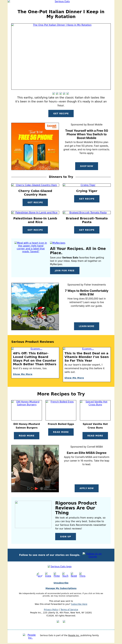The width and height of the screenshot is (122, 644).
Task: Click Join for Free MyRecipes button
Action: 65,271
